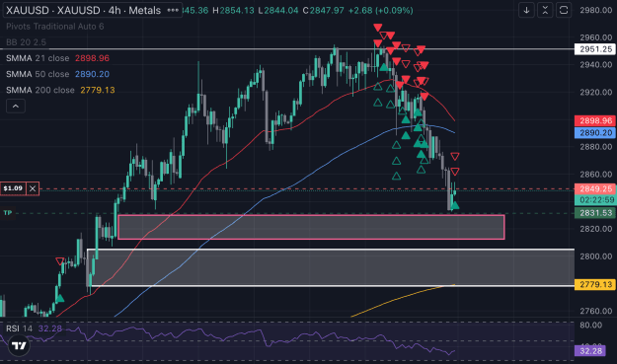Screen dimensions: 617x364
Task: Click the solid green triangle under the latest candle
Action: pos(455,205)
